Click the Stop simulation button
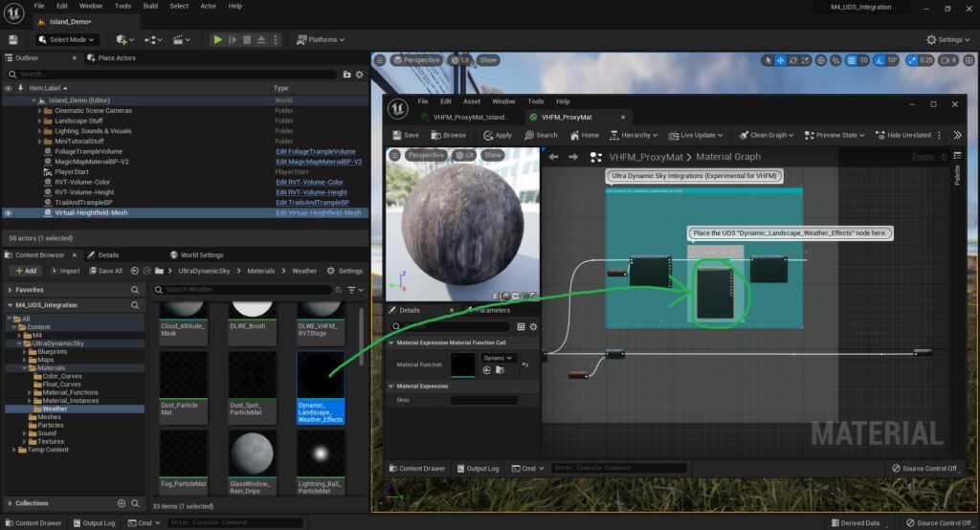The image size is (980, 530). tap(247, 39)
